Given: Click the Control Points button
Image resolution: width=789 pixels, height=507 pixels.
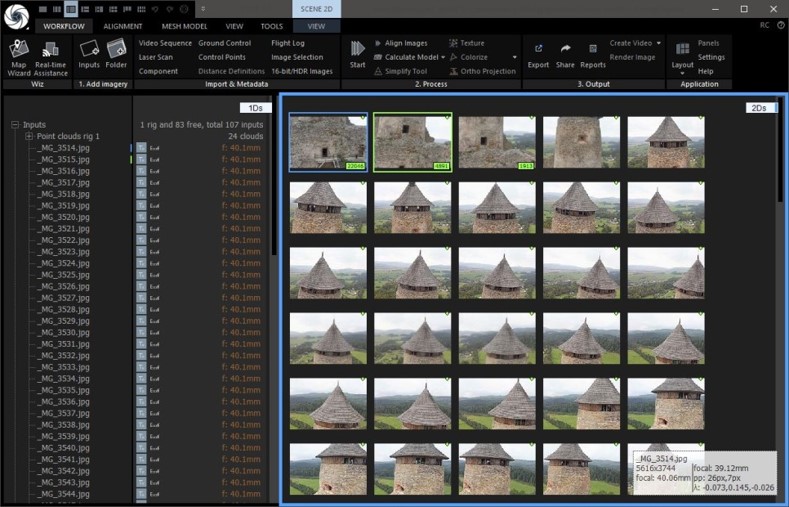Looking at the screenshot, I should [x=221, y=58].
